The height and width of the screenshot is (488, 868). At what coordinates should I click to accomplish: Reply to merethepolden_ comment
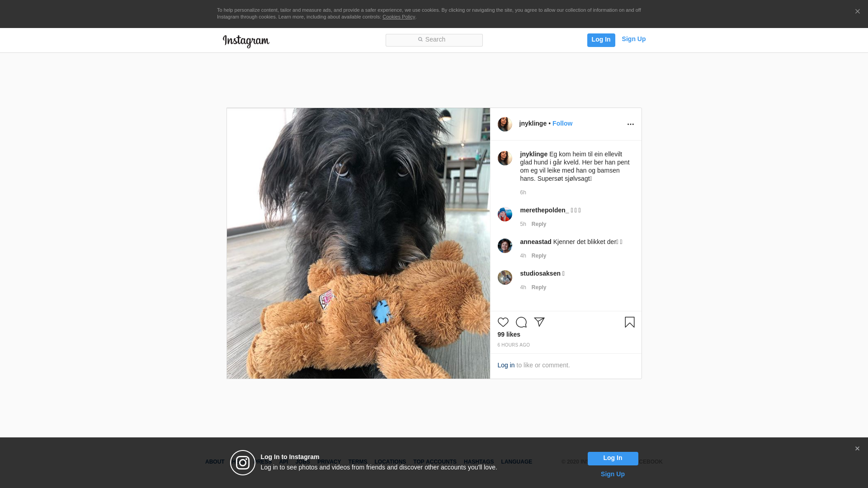tap(538, 224)
